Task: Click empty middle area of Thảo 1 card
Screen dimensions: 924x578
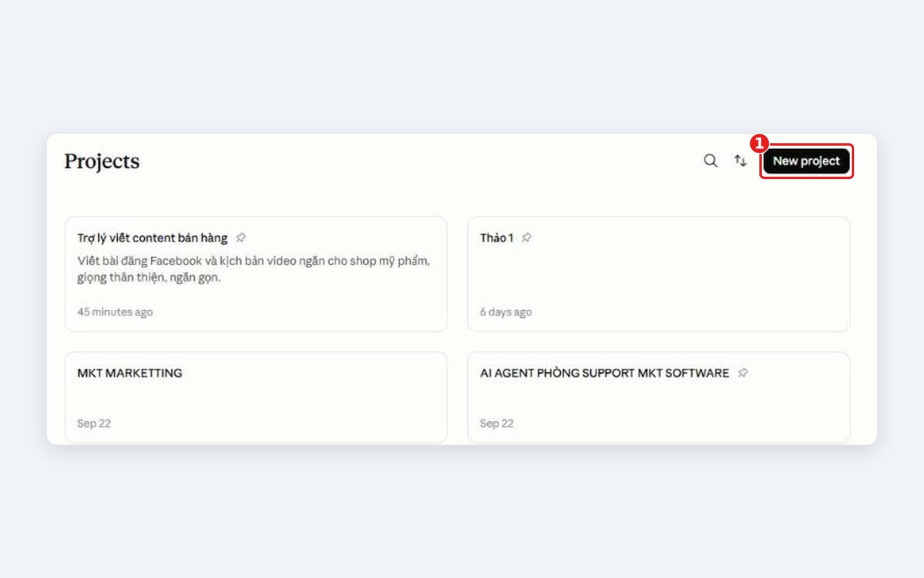Action: (658, 275)
